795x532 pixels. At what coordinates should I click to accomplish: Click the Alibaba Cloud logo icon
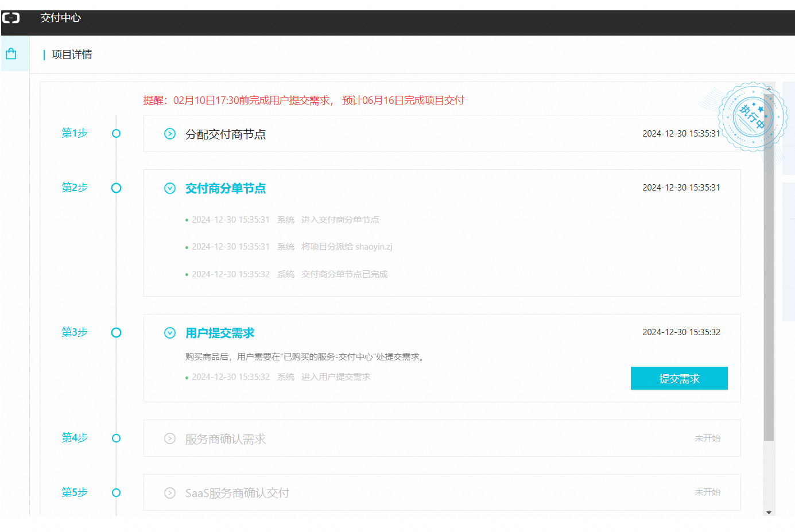(11, 18)
